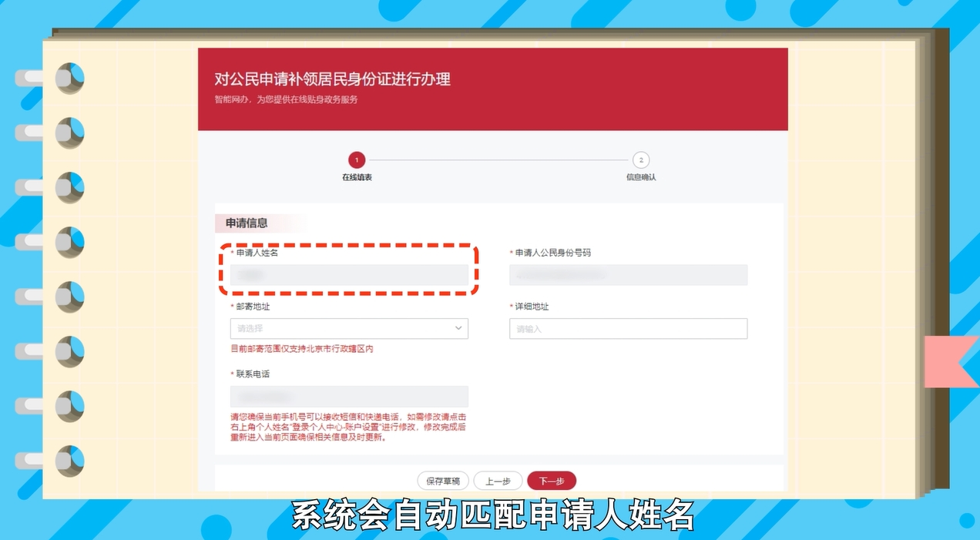Click the 下一步 button
Image resolution: width=980 pixels, height=540 pixels.
pos(551,480)
